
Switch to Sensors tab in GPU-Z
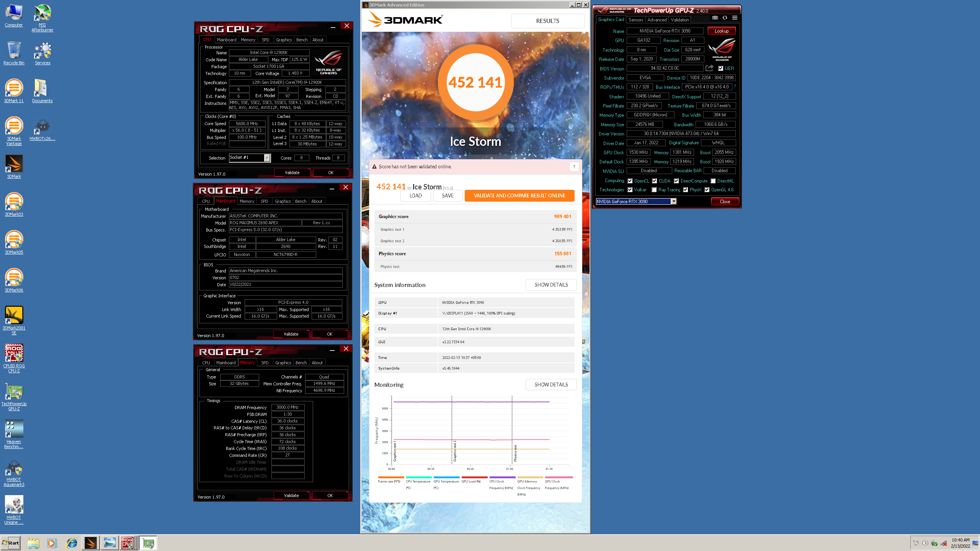tap(636, 20)
